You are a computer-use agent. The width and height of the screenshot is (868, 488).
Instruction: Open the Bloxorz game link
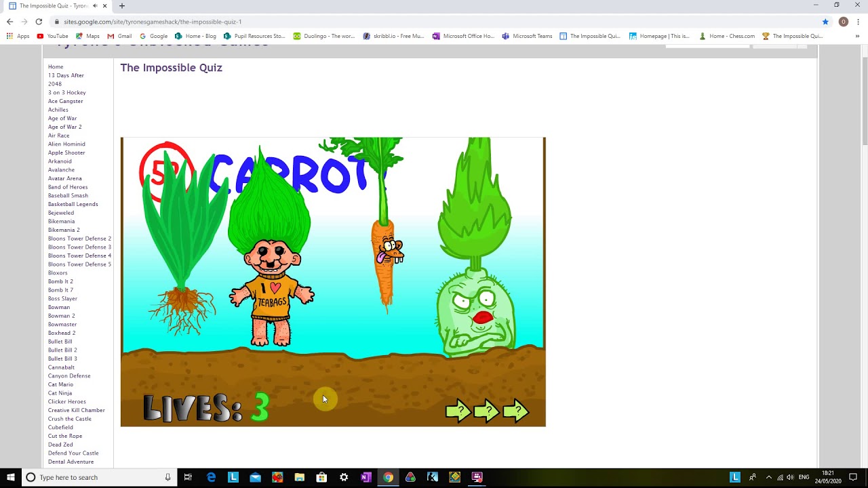click(x=58, y=272)
